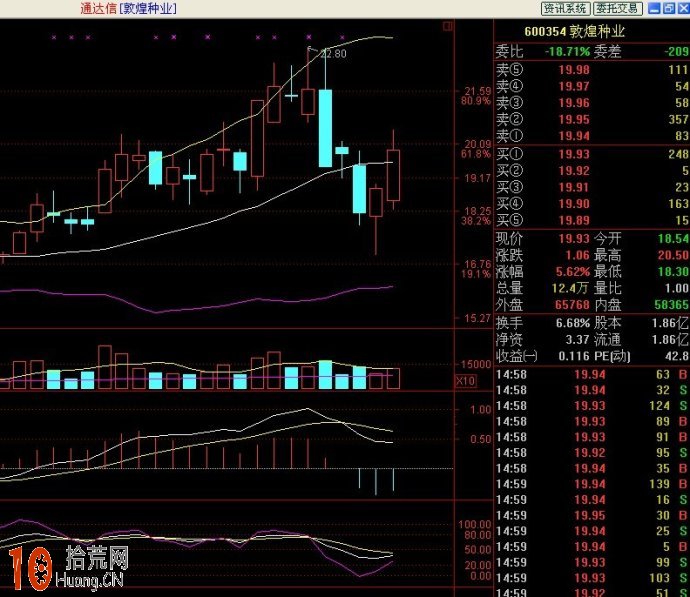Viewport: 690px width, 597px height.
Task: Select the 14:58 tick with volume 95
Action: pos(592,453)
